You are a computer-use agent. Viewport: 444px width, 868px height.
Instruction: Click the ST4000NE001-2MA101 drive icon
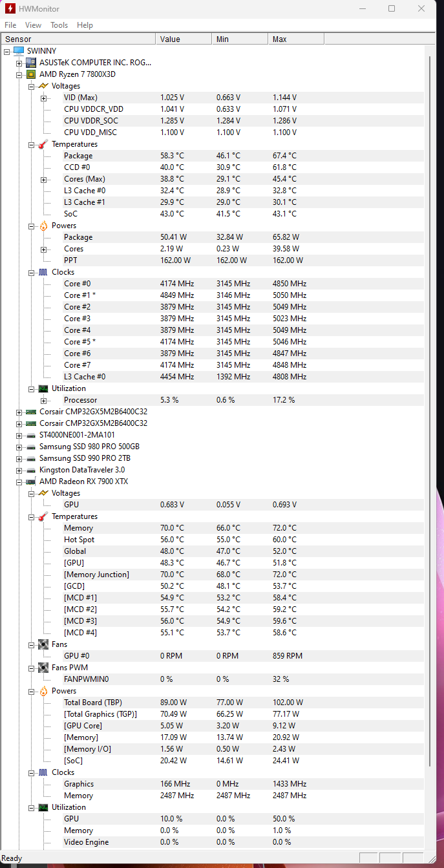[31, 435]
